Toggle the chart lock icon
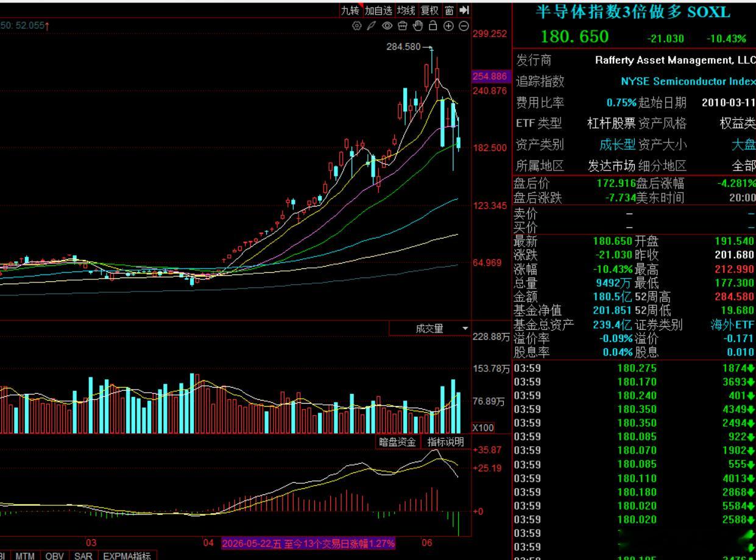756x560 pixels. point(433,26)
